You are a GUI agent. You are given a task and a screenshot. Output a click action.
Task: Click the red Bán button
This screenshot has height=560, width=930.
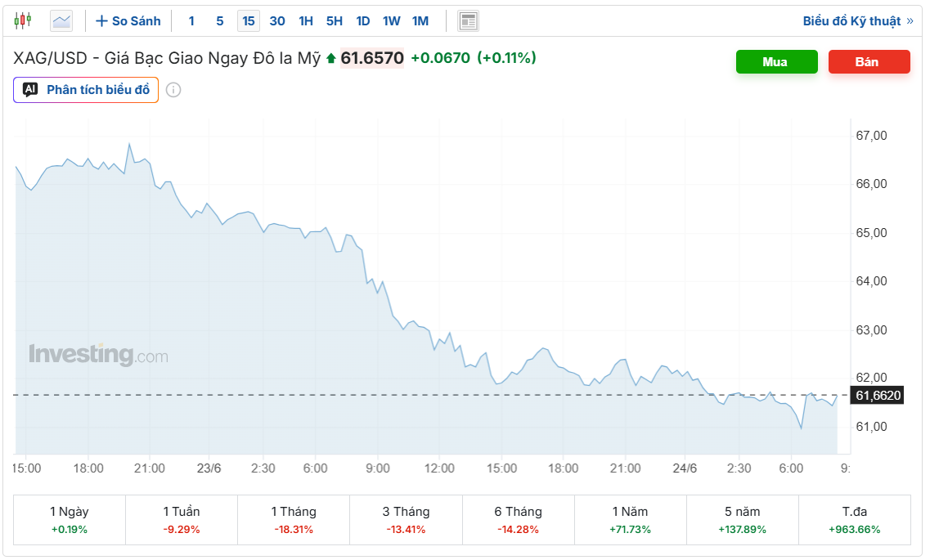coord(869,61)
